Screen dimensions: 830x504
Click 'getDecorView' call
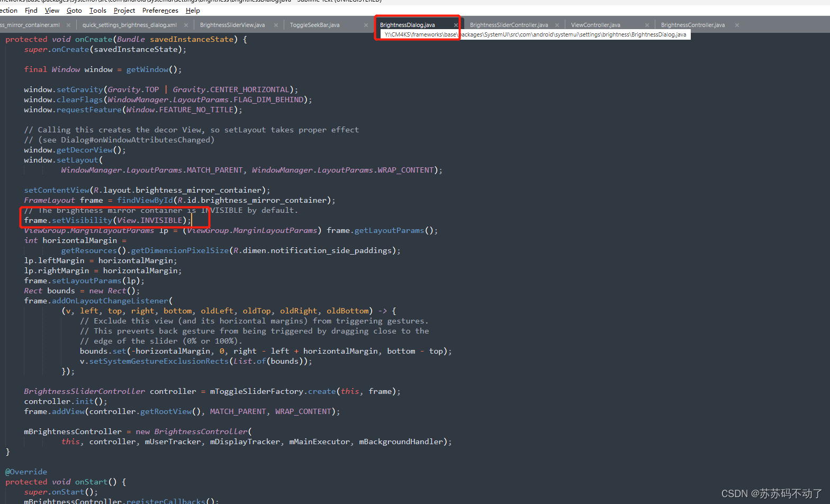click(85, 150)
